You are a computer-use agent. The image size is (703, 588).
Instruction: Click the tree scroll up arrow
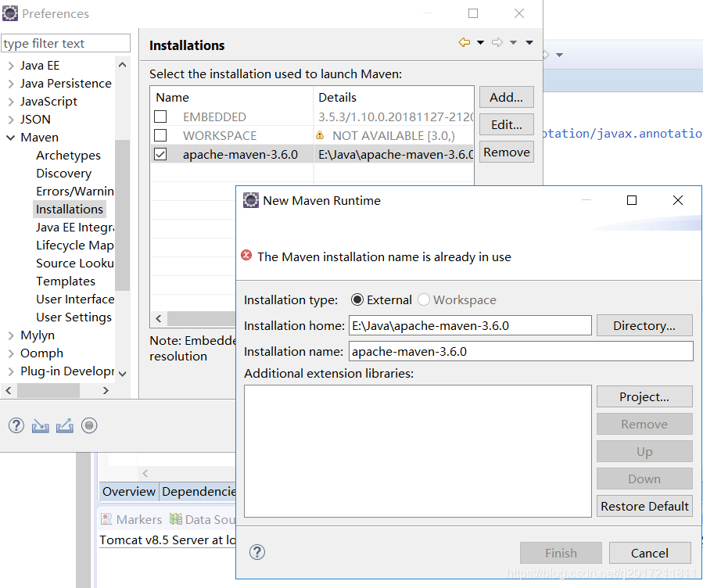[x=122, y=65]
